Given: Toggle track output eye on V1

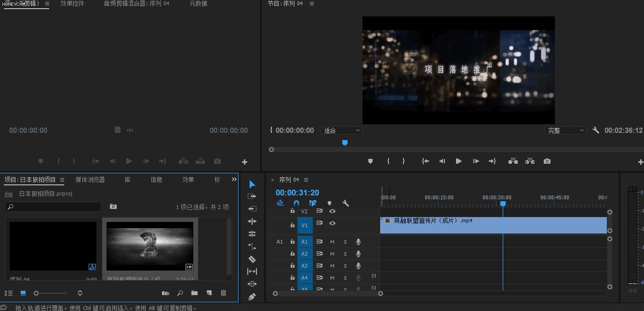Looking at the screenshot, I should click(332, 224).
